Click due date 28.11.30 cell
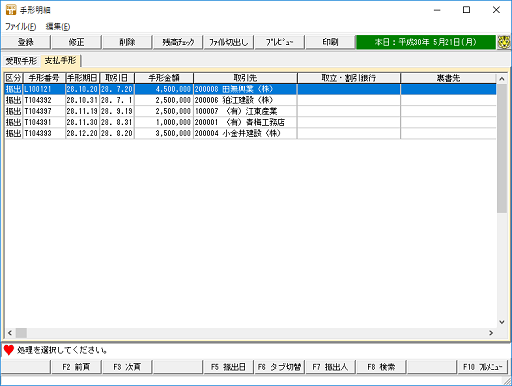The height and width of the screenshot is (386, 512). (82, 122)
